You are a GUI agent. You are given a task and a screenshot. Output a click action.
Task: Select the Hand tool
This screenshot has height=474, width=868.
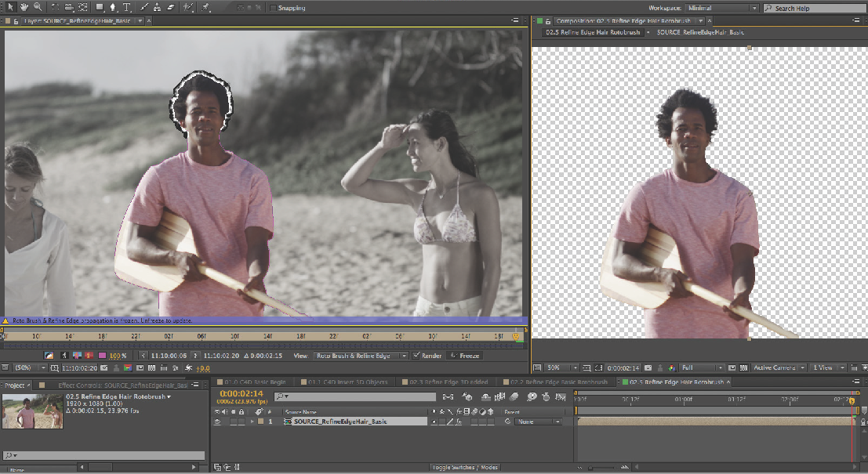click(24, 7)
